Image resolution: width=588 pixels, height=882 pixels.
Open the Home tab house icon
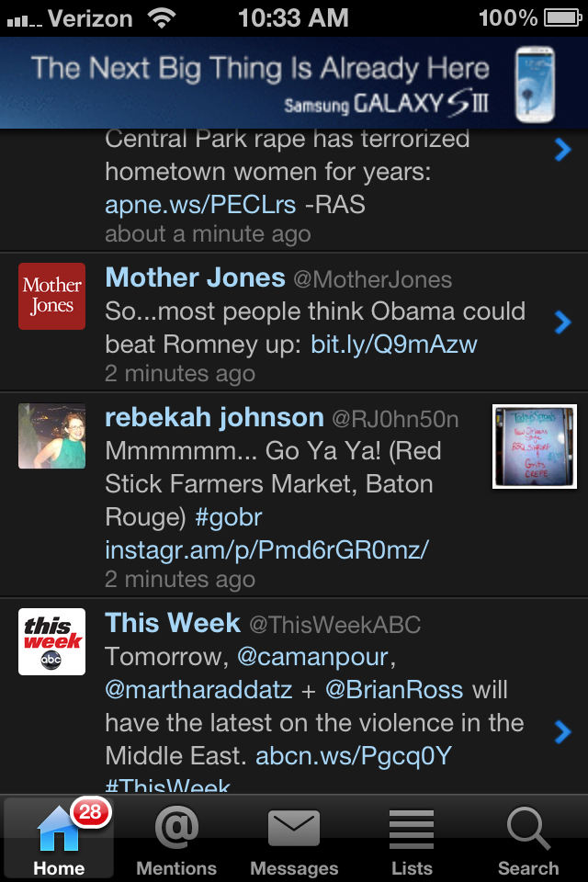tap(57, 830)
